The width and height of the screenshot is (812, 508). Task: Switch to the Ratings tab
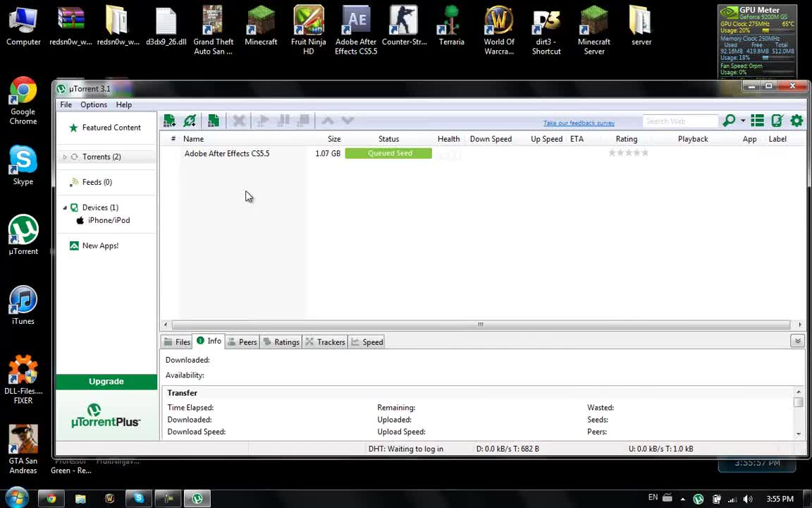pos(281,342)
